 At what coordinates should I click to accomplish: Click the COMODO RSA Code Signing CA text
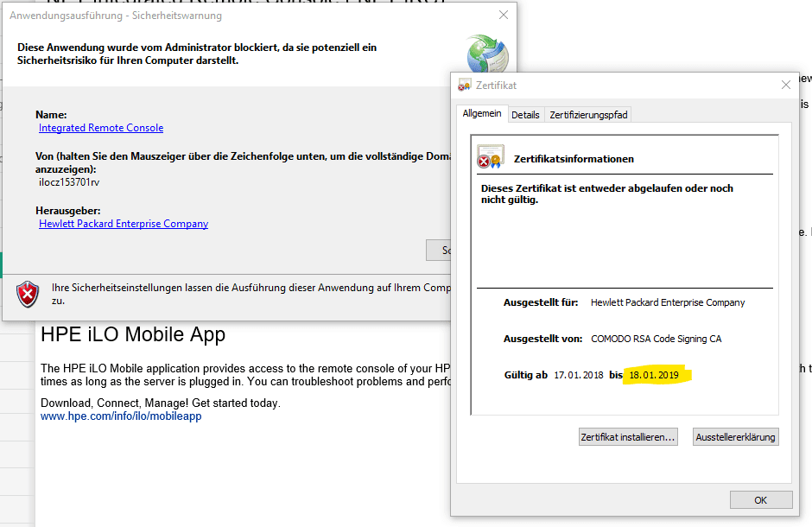point(657,339)
